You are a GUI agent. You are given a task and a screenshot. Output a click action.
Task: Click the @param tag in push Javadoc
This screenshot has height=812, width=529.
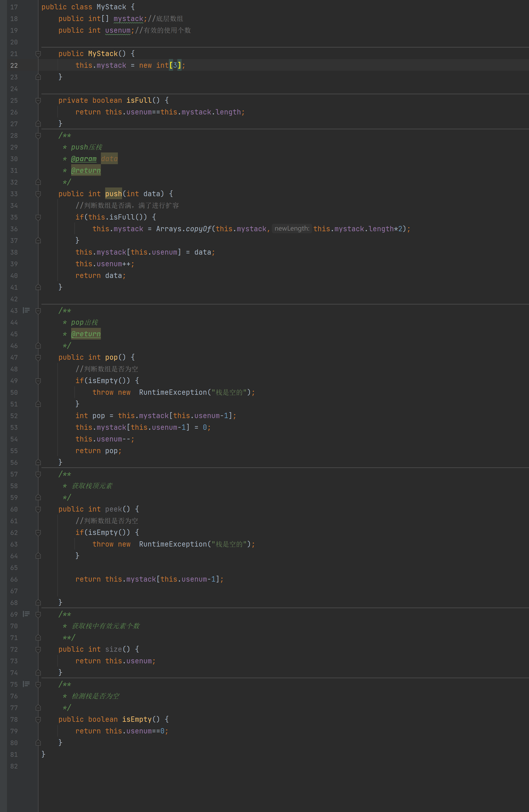tap(84, 159)
